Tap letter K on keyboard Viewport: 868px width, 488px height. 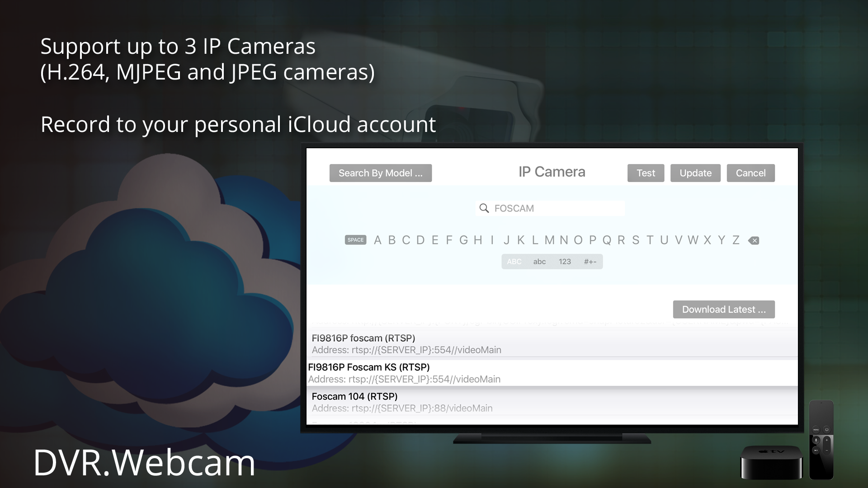(x=521, y=240)
